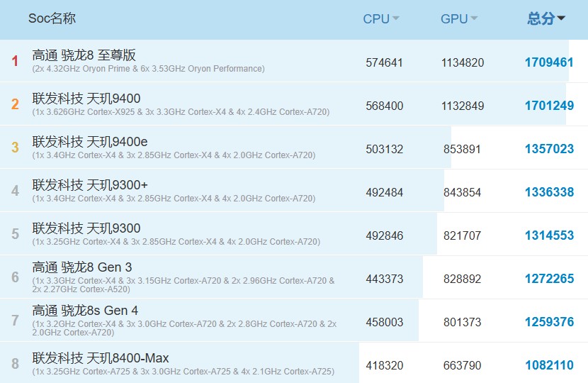Select CPU score 418320

tap(385, 365)
